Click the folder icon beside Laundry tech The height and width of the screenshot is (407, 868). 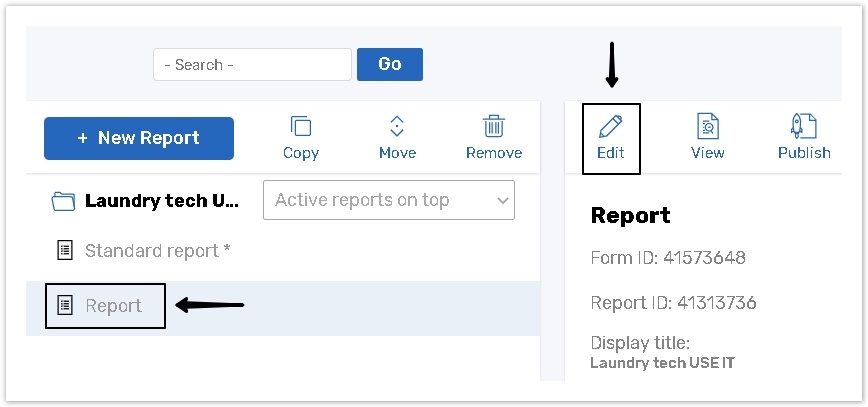click(64, 201)
